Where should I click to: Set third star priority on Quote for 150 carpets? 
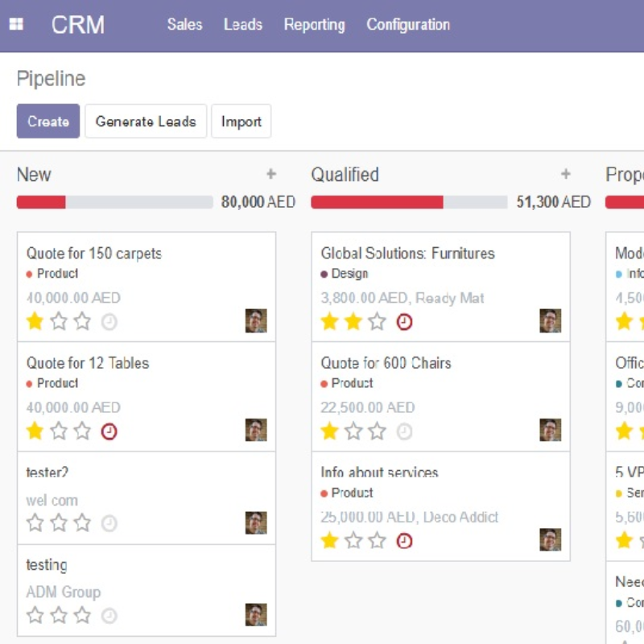[83, 322]
